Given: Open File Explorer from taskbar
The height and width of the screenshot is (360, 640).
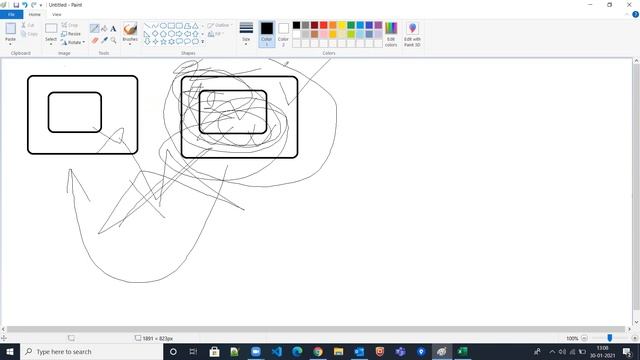Looking at the screenshot, I should [338, 351].
